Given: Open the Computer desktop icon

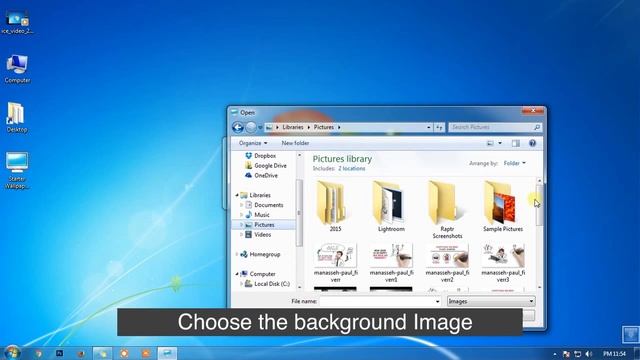Looking at the screenshot, I should (x=17, y=69).
